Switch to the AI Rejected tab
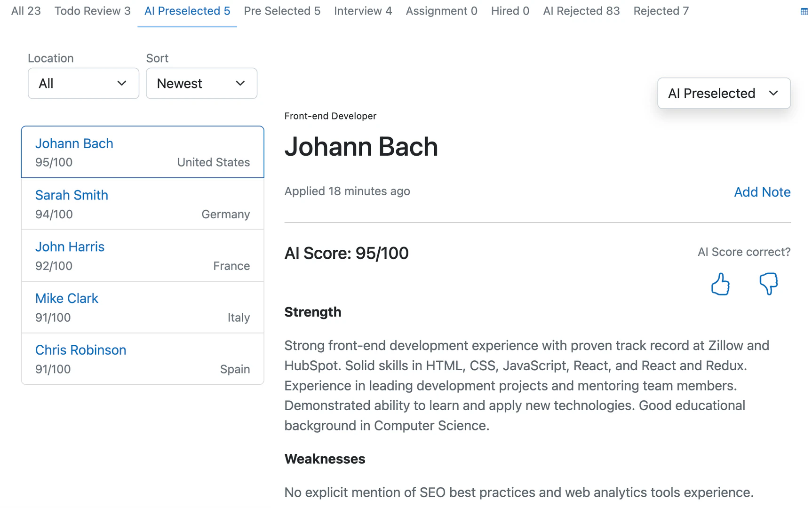This screenshot has width=812, height=508. coord(581,11)
